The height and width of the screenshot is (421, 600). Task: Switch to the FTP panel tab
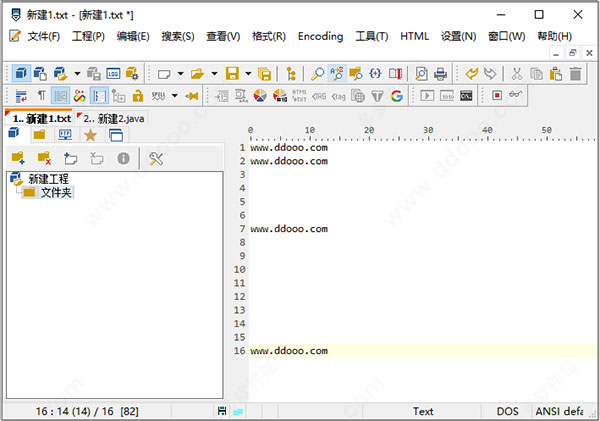click(x=65, y=135)
